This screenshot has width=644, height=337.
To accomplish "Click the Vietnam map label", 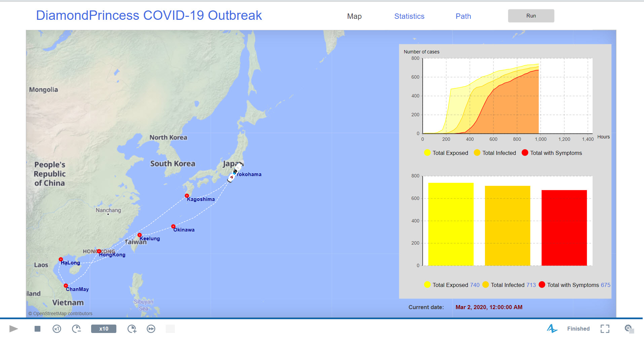I will click(68, 303).
